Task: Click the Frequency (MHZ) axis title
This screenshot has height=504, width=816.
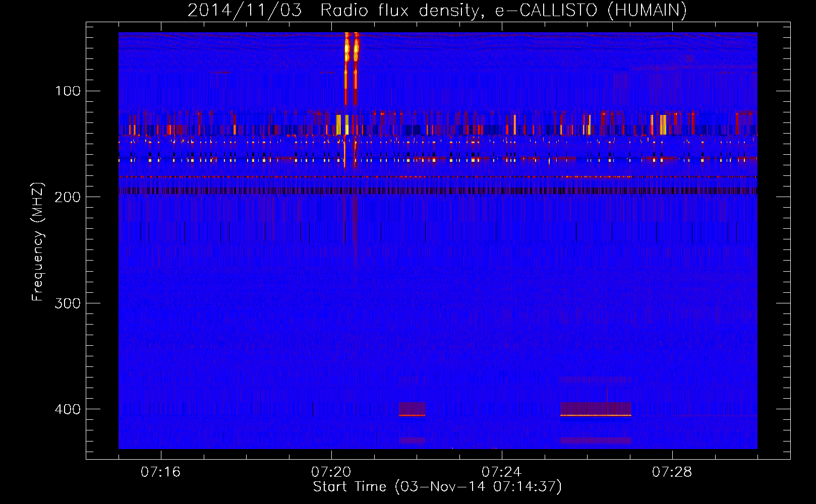Action: [38, 241]
